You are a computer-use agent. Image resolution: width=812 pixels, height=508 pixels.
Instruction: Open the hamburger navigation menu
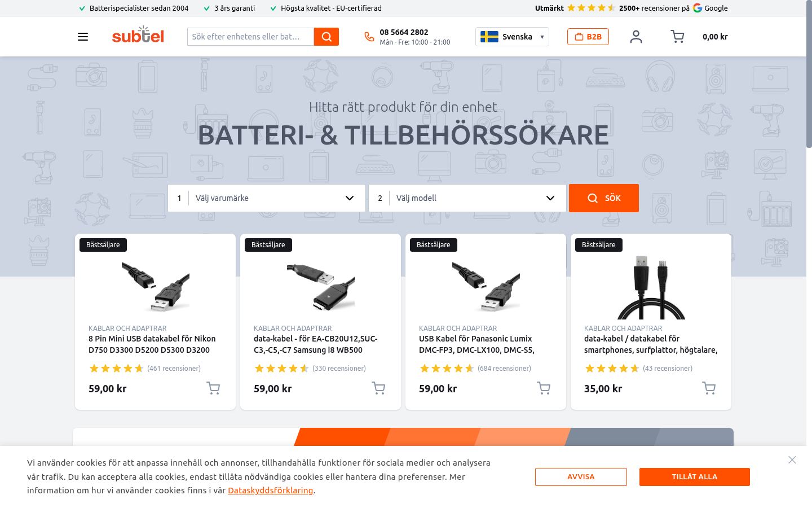click(x=83, y=37)
